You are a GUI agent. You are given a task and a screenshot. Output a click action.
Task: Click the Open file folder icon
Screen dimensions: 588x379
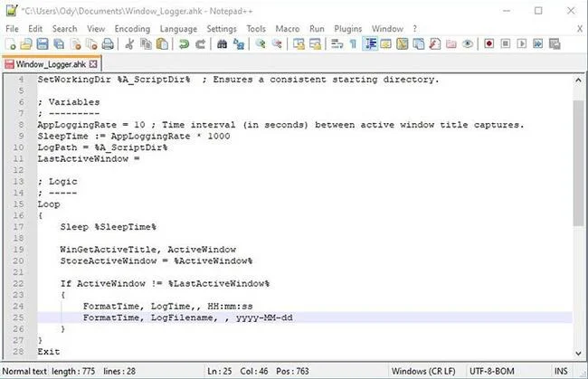tap(26, 44)
